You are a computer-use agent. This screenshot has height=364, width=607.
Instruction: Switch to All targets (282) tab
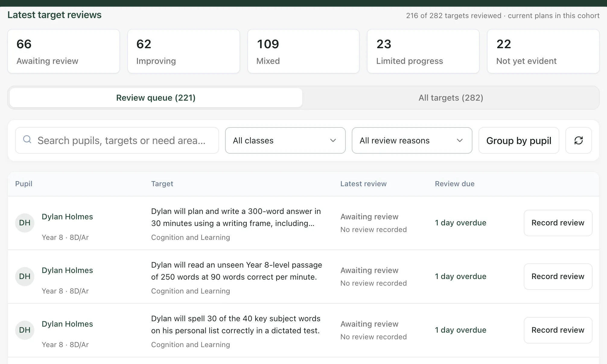point(451,98)
